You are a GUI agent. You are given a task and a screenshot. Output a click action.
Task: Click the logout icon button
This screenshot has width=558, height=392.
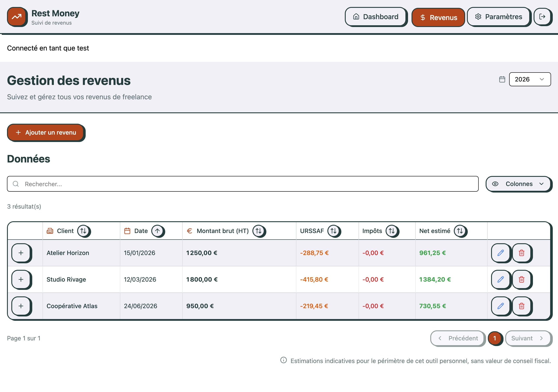pos(542,17)
